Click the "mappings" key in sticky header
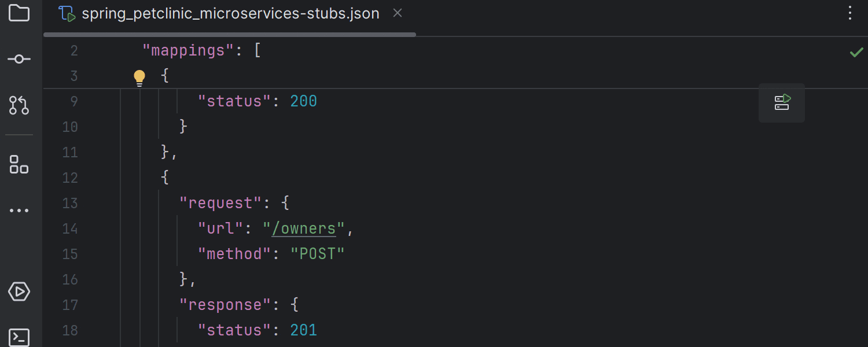This screenshot has height=347, width=868. coord(187,51)
